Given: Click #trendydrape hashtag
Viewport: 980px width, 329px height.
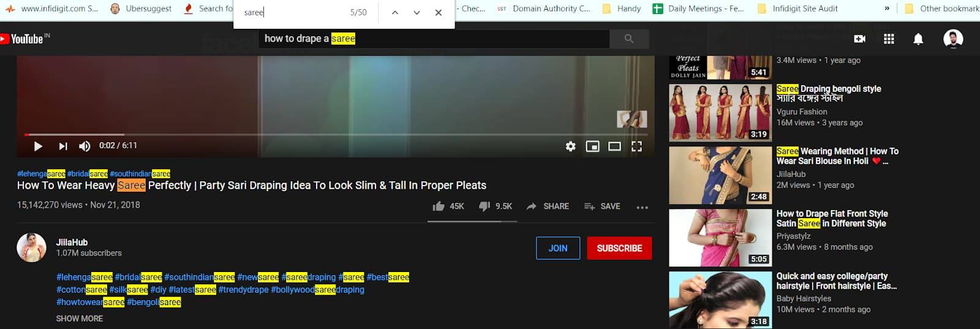Looking at the screenshot, I should [243, 290].
